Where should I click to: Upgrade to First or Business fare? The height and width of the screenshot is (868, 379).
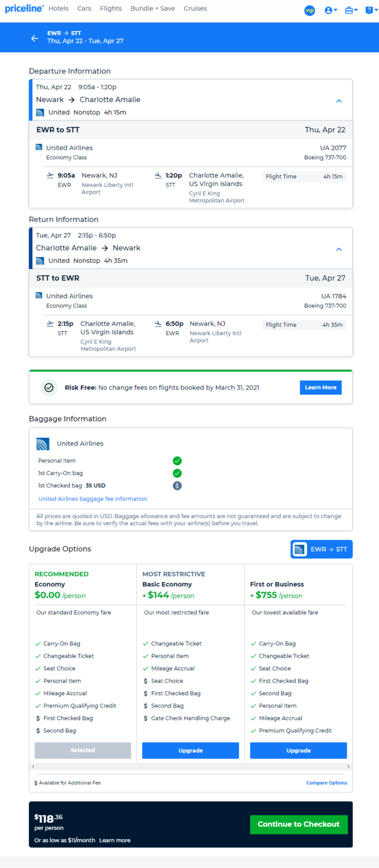[x=298, y=750]
